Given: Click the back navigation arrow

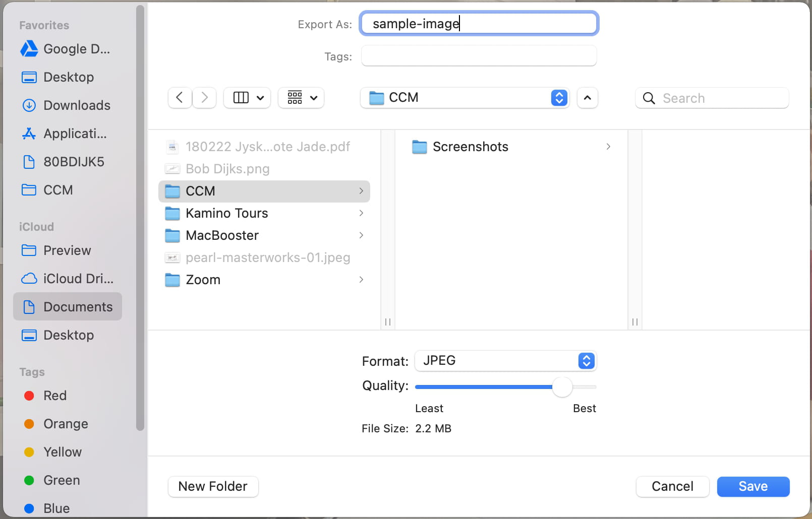Looking at the screenshot, I should click(x=180, y=98).
